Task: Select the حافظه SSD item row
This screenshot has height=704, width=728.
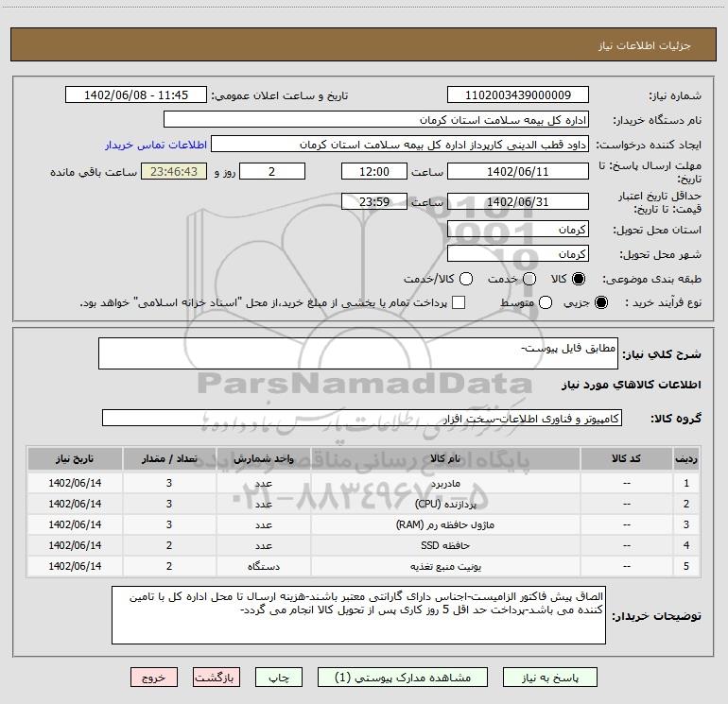Action: point(364,545)
